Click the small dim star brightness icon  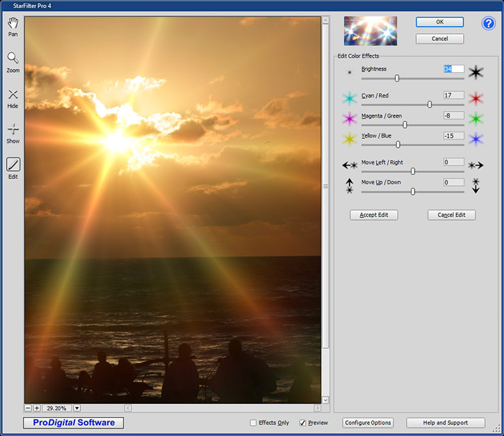pyautogui.click(x=349, y=72)
